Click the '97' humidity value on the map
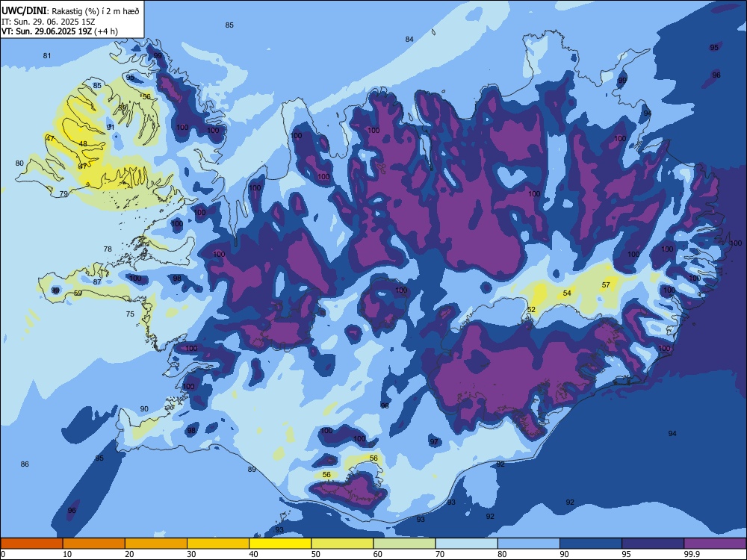The width and height of the screenshot is (747, 560). tap(433, 441)
